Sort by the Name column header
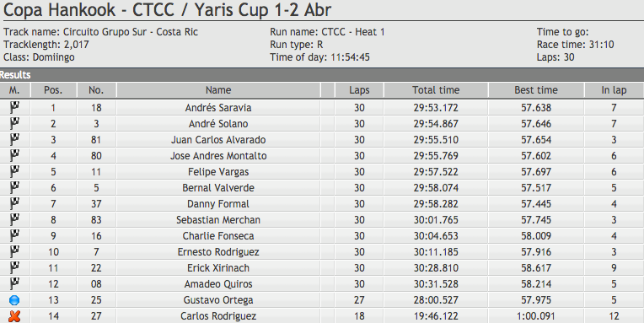The image size is (644, 323). (x=218, y=90)
